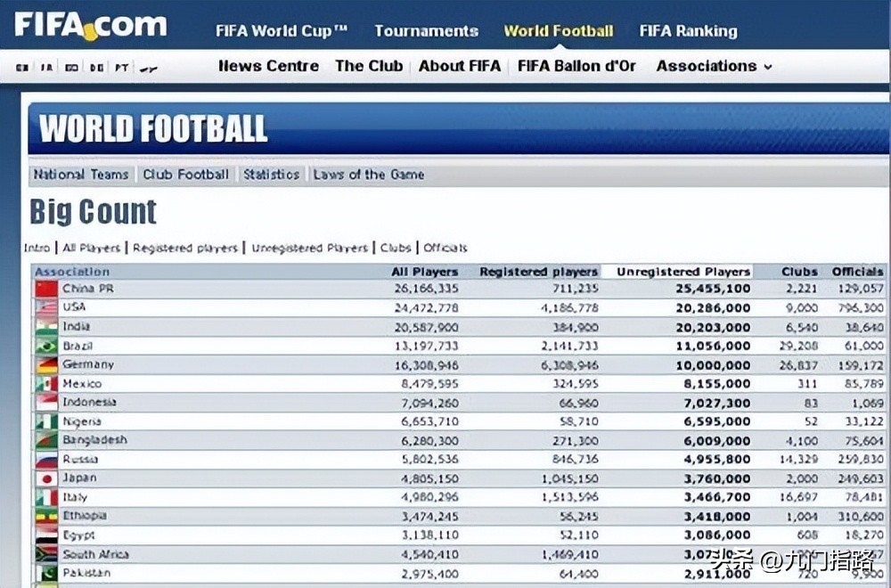
Task: Click the Russia flag icon
Action: [x=46, y=459]
